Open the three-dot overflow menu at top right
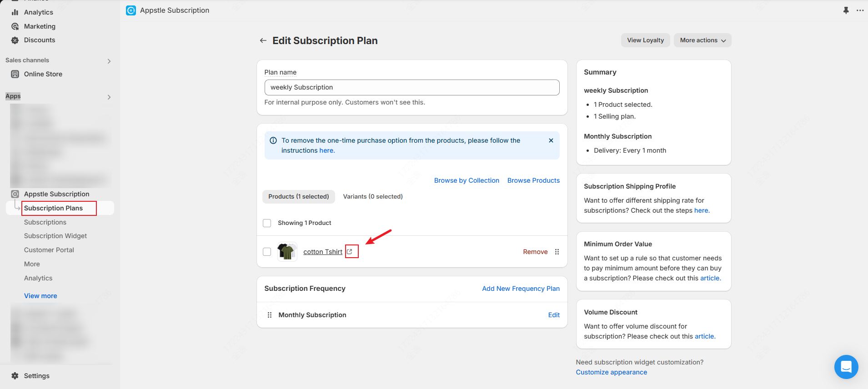This screenshot has width=868, height=389. point(860,10)
